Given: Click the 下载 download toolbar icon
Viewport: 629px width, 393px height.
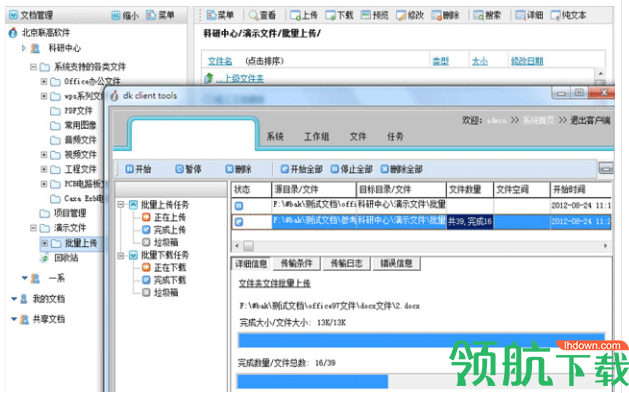Looking at the screenshot, I should coord(330,15).
